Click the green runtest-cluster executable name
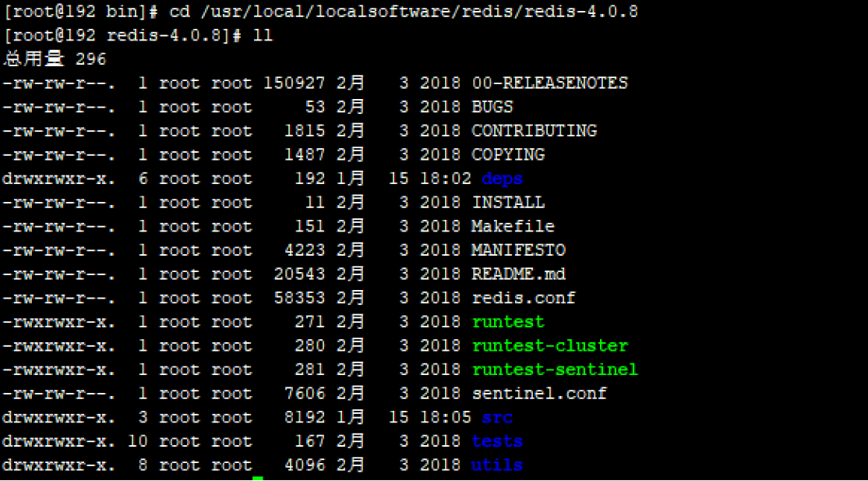This screenshot has width=868, height=481. click(549, 346)
